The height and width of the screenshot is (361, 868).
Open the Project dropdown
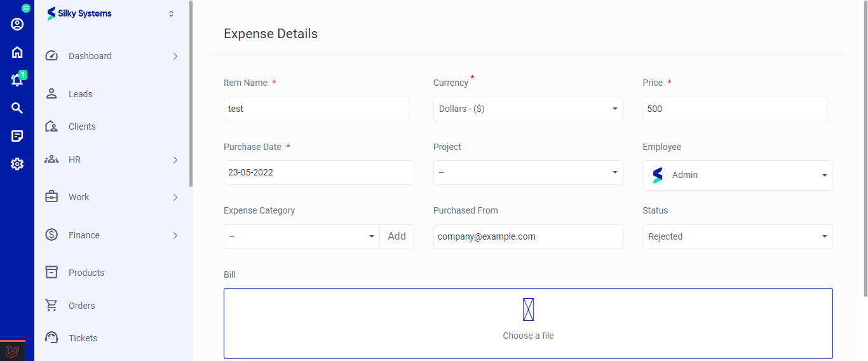tap(527, 172)
